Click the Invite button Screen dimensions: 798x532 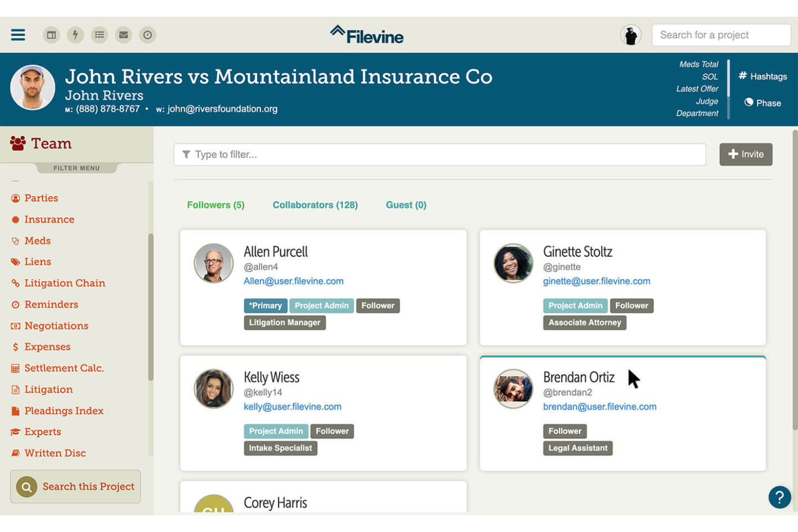pyautogui.click(x=746, y=154)
